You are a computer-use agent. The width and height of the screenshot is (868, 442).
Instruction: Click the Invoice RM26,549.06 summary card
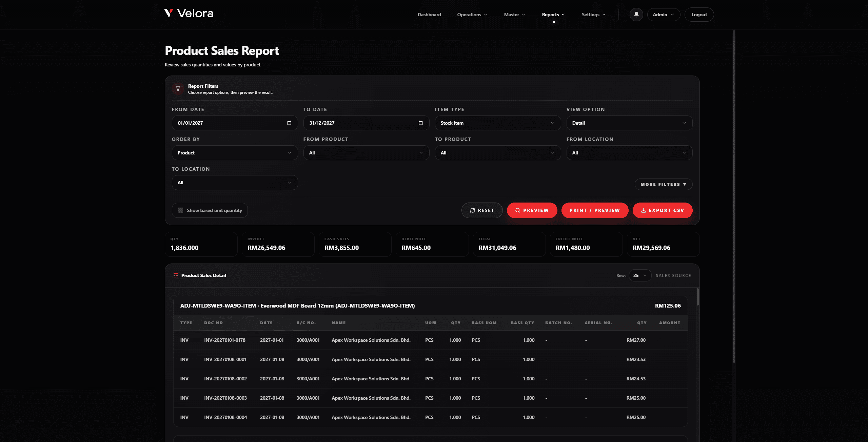(278, 244)
